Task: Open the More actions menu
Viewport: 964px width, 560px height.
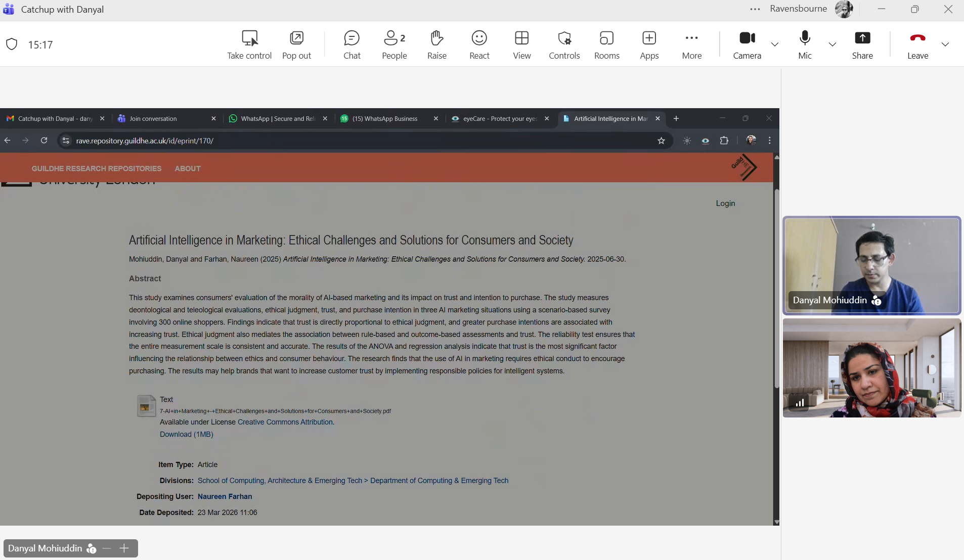Action: coord(692,44)
